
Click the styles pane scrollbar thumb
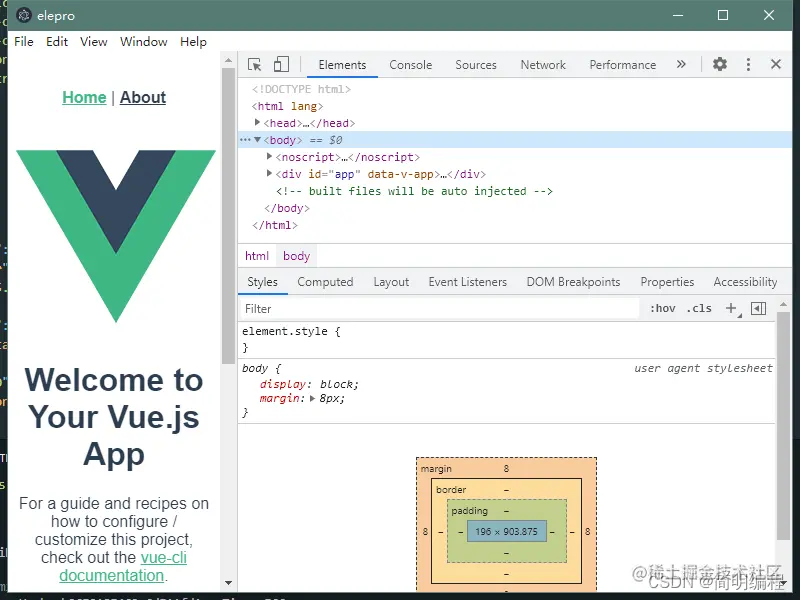[x=783, y=426]
